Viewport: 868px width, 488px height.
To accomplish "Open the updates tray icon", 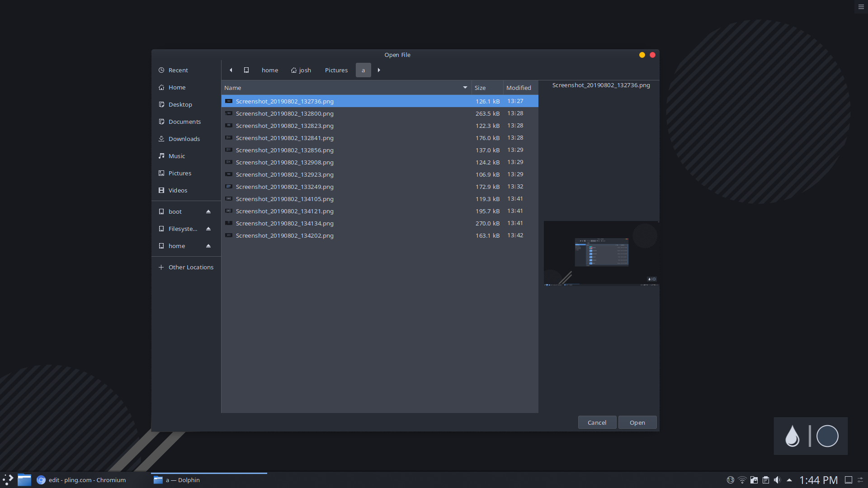I will [730, 480].
